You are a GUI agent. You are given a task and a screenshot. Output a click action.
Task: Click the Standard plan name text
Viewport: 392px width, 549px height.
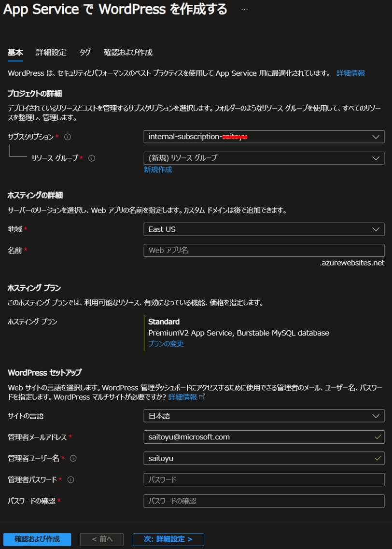click(164, 322)
